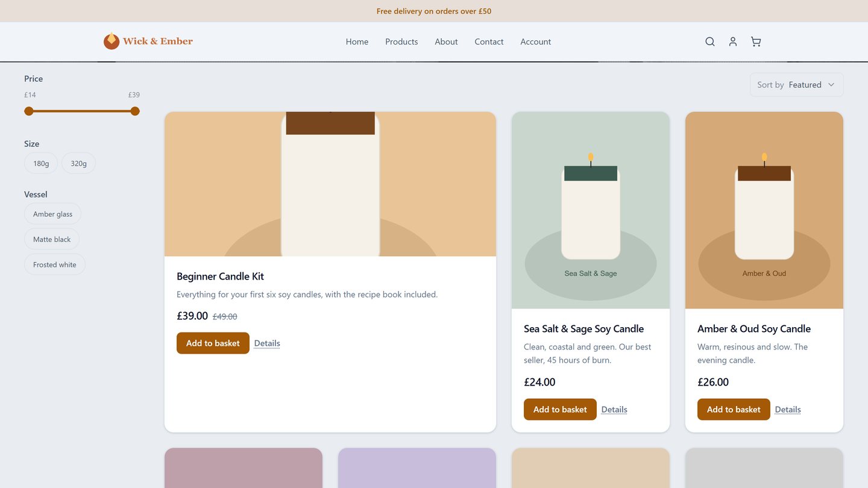Click the Sea Salt & Sage Soy Candle title

[583, 329]
